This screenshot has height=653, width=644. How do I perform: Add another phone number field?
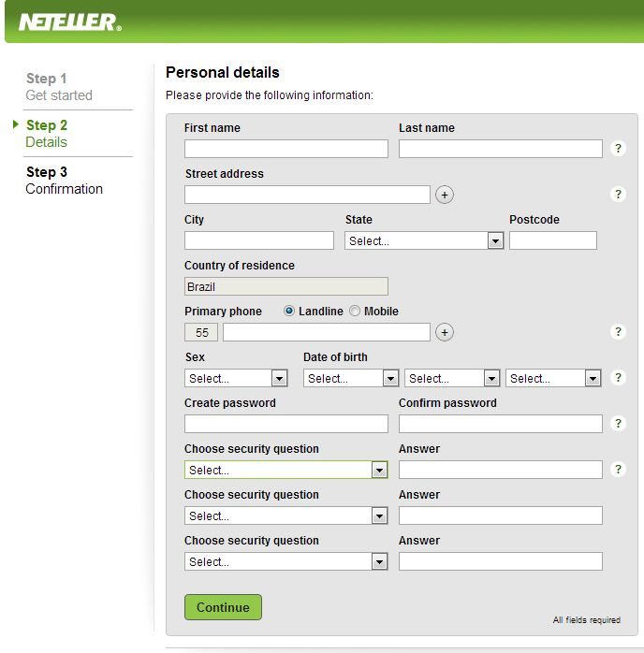(x=445, y=332)
